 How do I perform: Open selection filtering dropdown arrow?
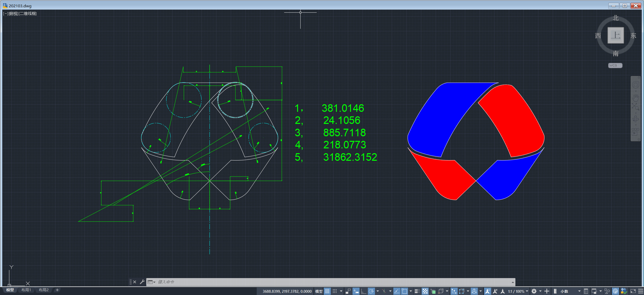pos(468,291)
